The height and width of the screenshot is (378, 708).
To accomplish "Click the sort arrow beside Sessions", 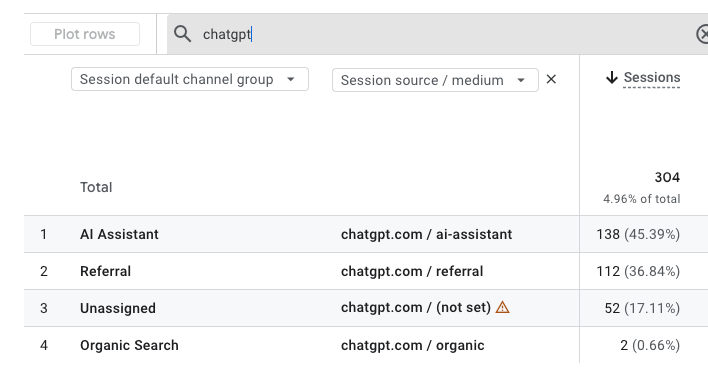I will pyautogui.click(x=611, y=78).
